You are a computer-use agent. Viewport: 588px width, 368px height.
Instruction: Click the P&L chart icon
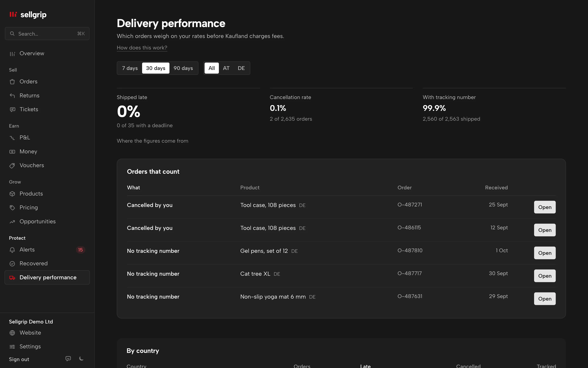pyautogui.click(x=12, y=138)
